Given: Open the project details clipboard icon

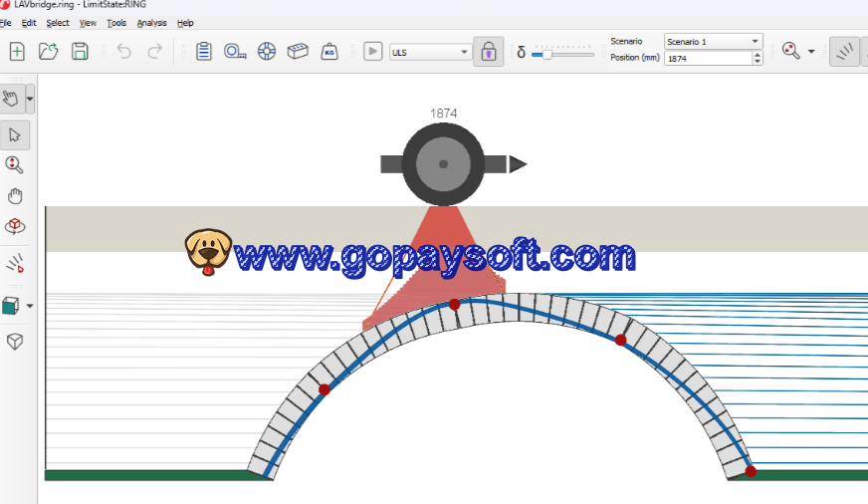Looking at the screenshot, I should click(204, 51).
